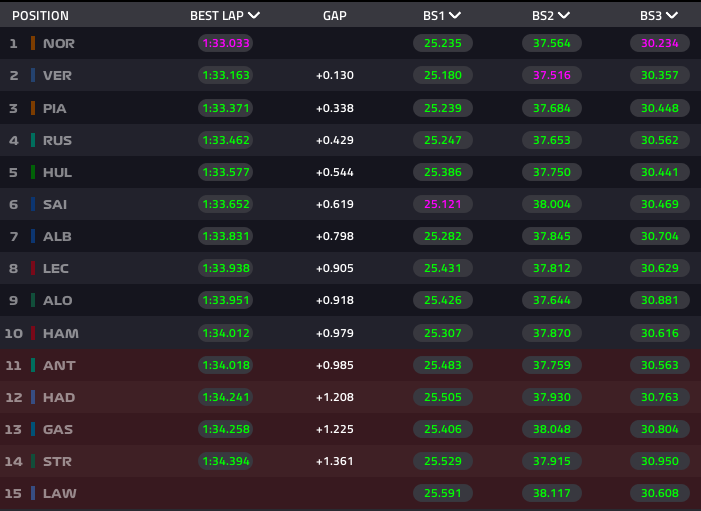Open the BS2 column dropdown
The width and height of the screenshot is (701, 511).
point(564,16)
